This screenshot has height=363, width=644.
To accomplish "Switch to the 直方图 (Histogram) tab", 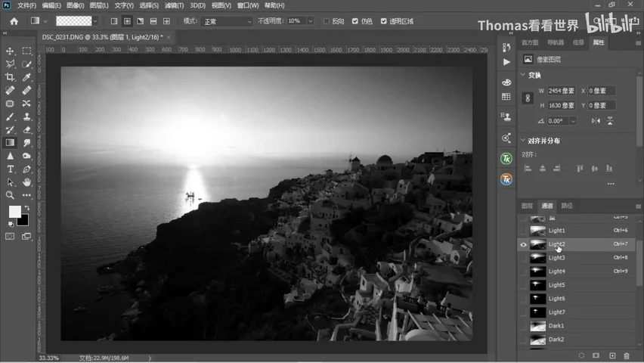I will click(529, 42).
